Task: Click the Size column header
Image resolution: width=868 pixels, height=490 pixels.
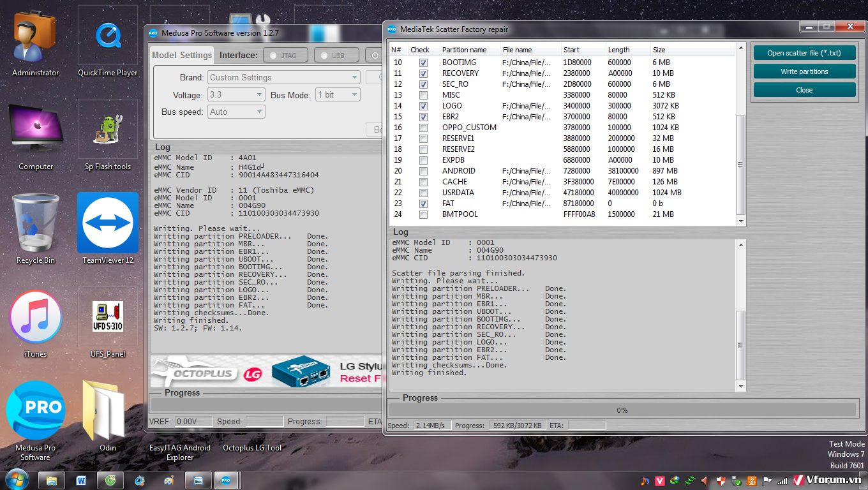Action: pyautogui.click(x=672, y=50)
